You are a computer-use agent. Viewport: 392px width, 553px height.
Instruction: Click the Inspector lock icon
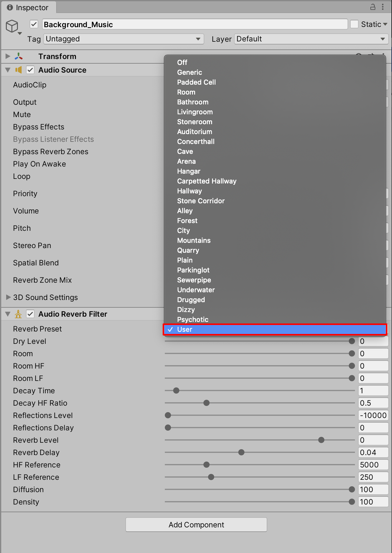tap(373, 7)
